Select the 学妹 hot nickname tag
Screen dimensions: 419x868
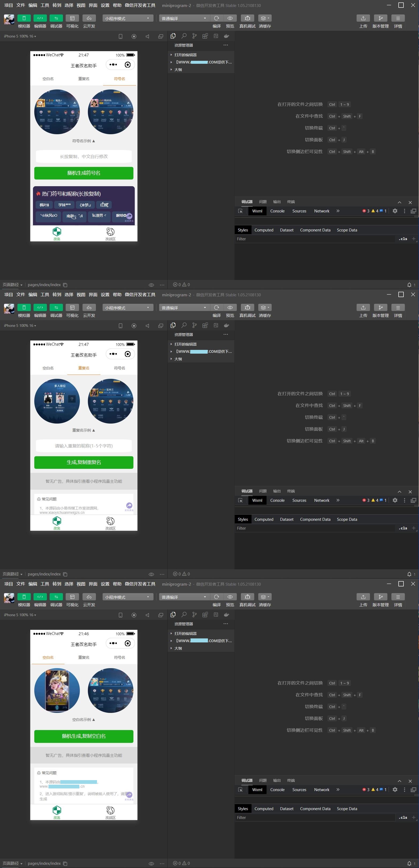64,205
